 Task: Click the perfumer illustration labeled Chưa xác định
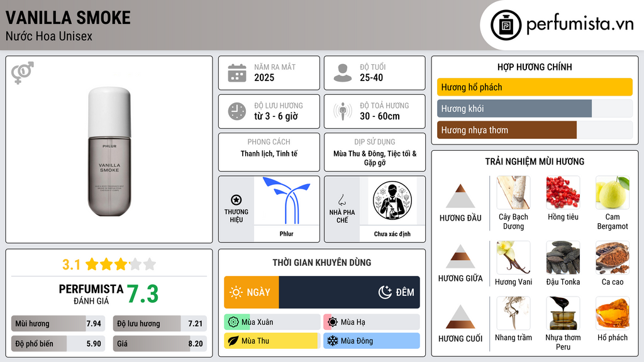[392, 200]
